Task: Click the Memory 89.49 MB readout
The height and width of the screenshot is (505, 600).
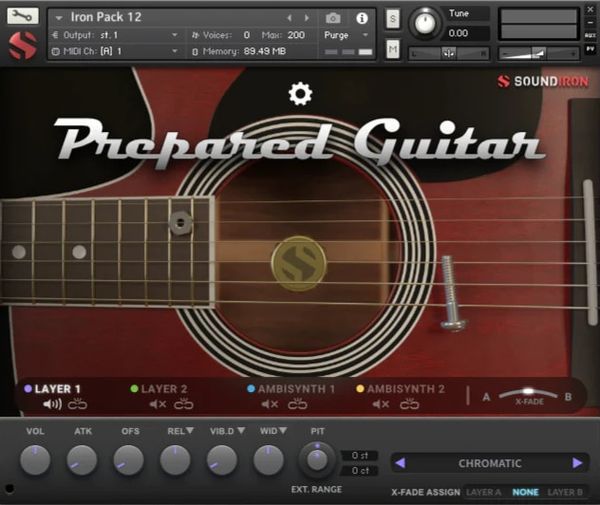Action: [239, 51]
